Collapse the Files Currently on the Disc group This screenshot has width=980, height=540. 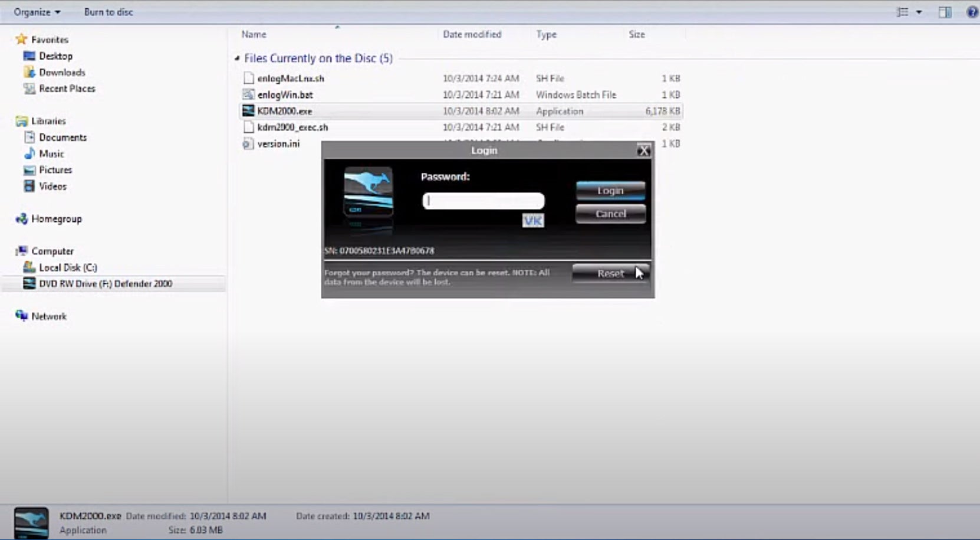(x=237, y=58)
